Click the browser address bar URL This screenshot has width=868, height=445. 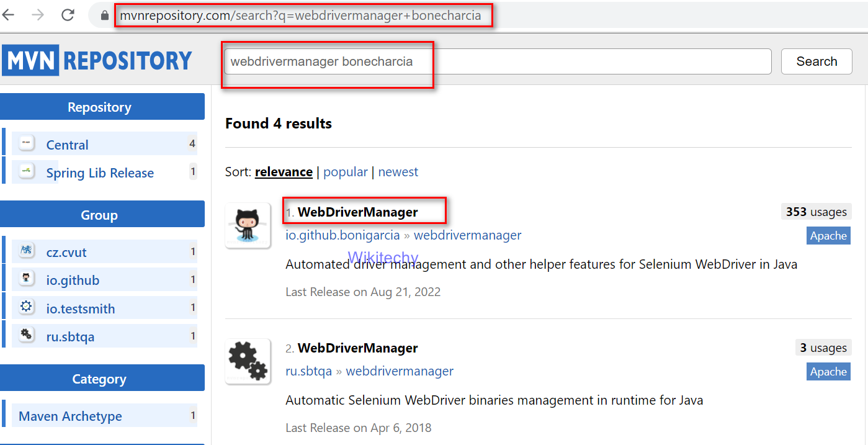click(x=300, y=16)
